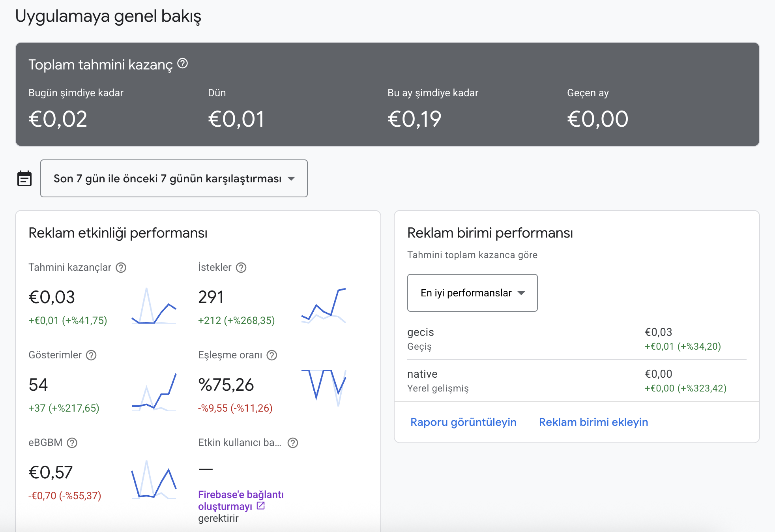Click the €0,00 Geçen ay value
Viewport: 775px width, 532px height.
(597, 119)
